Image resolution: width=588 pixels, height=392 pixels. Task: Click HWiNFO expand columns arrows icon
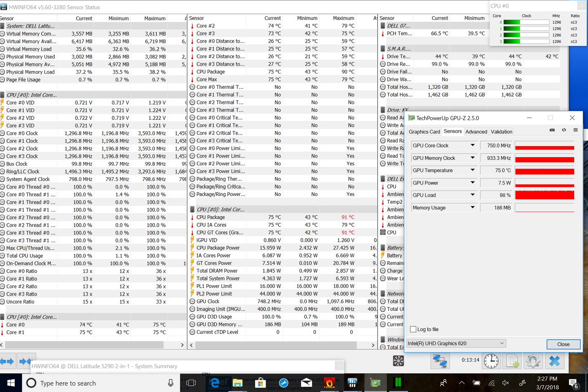[x=8, y=361]
